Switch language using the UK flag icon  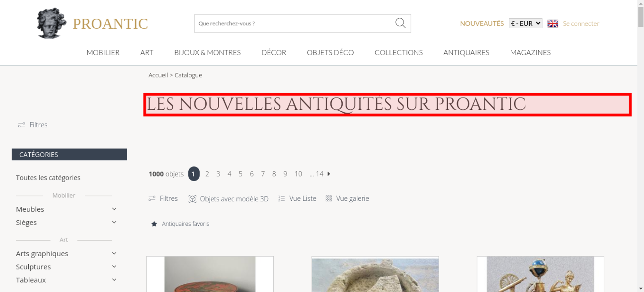(x=553, y=23)
